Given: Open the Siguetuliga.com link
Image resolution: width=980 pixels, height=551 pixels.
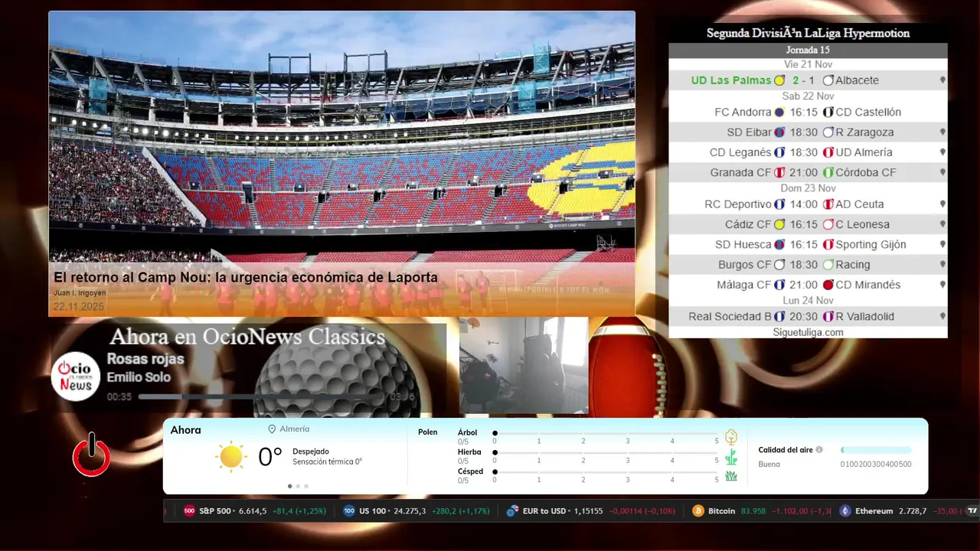Looking at the screenshot, I should point(808,332).
